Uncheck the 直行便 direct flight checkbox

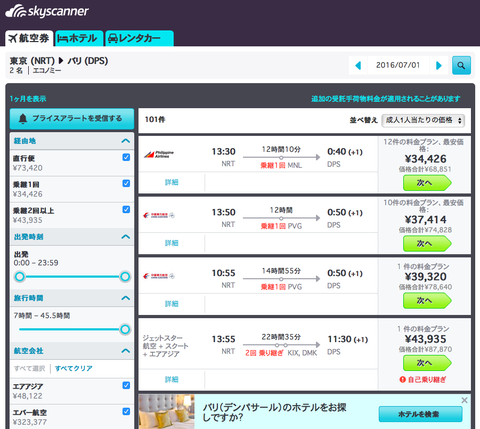pyautogui.click(x=126, y=157)
